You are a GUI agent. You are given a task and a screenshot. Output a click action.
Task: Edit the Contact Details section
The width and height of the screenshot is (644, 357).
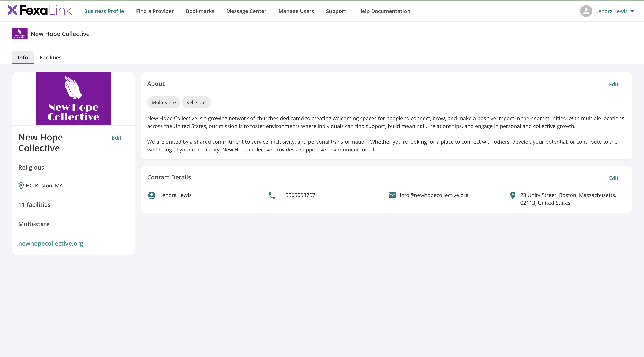point(613,178)
